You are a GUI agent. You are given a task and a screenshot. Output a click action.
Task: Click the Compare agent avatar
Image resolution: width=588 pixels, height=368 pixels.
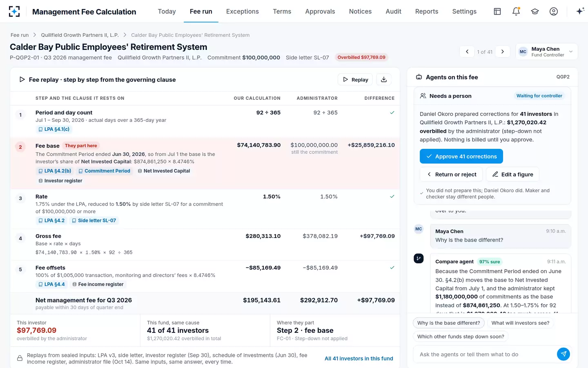(419, 258)
